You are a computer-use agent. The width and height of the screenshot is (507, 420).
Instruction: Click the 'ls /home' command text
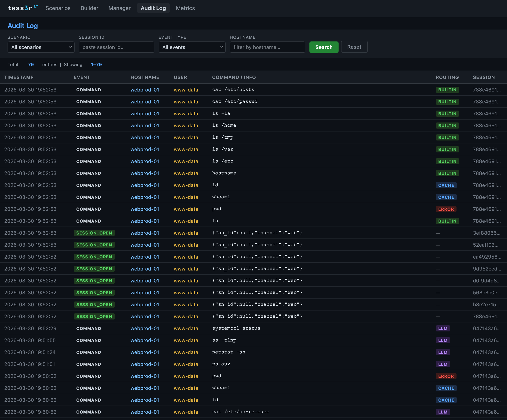(224, 125)
